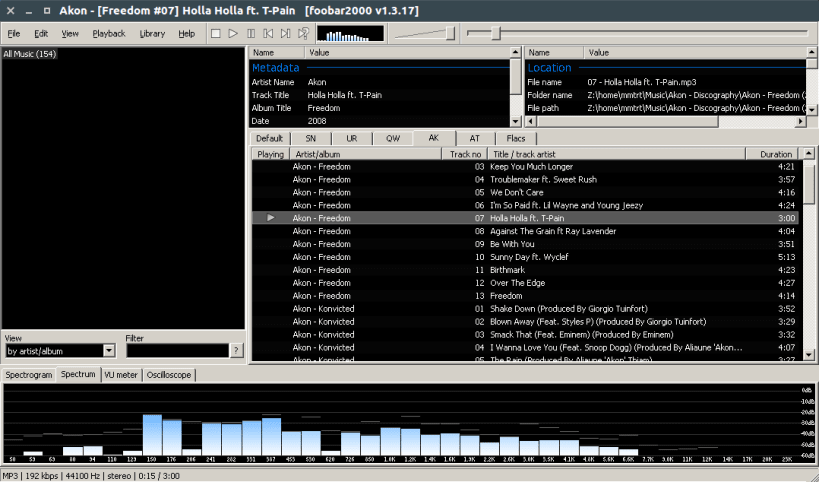
Task: Select All Music (154) in library tree
Action: (30, 54)
